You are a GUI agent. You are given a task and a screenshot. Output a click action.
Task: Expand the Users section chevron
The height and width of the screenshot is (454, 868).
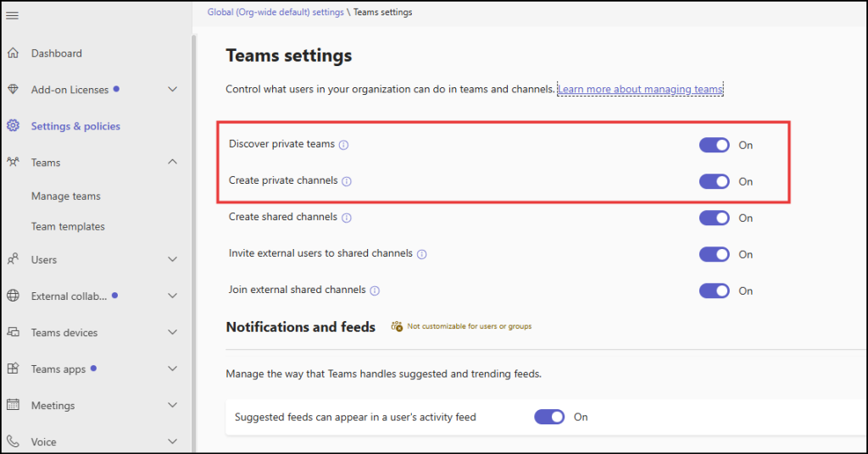click(x=173, y=259)
